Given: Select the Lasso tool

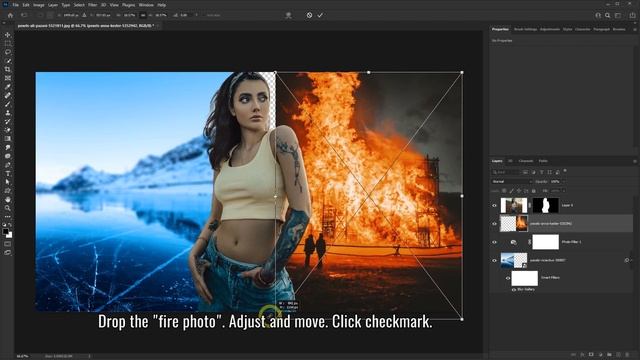Looking at the screenshot, I should (7, 52).
